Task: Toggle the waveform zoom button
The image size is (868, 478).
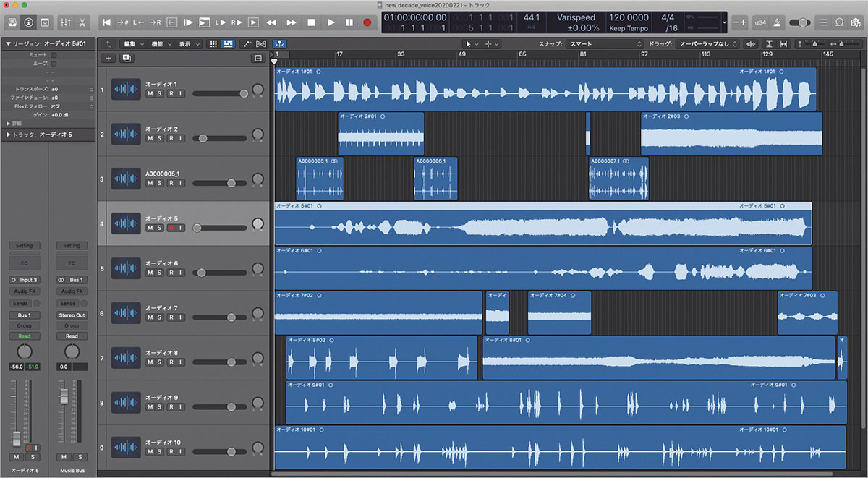Action: [750, 44]
